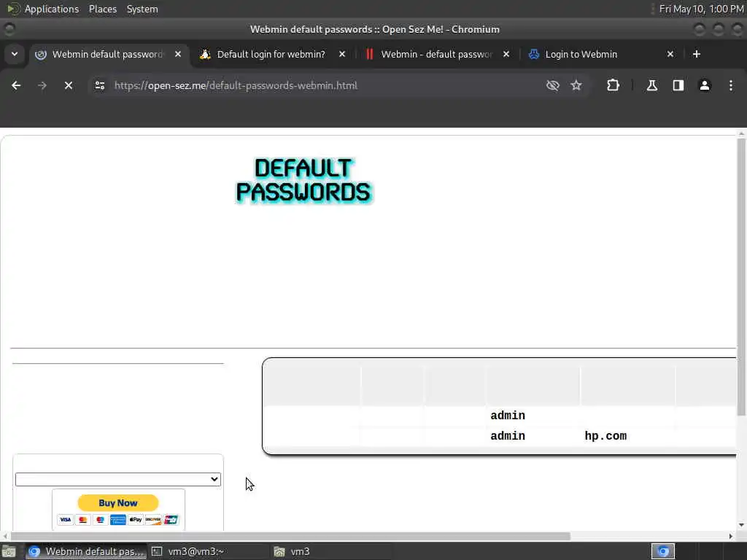Click the admin cell beside hp.com

pyautogui.click(x=508, y=436)
